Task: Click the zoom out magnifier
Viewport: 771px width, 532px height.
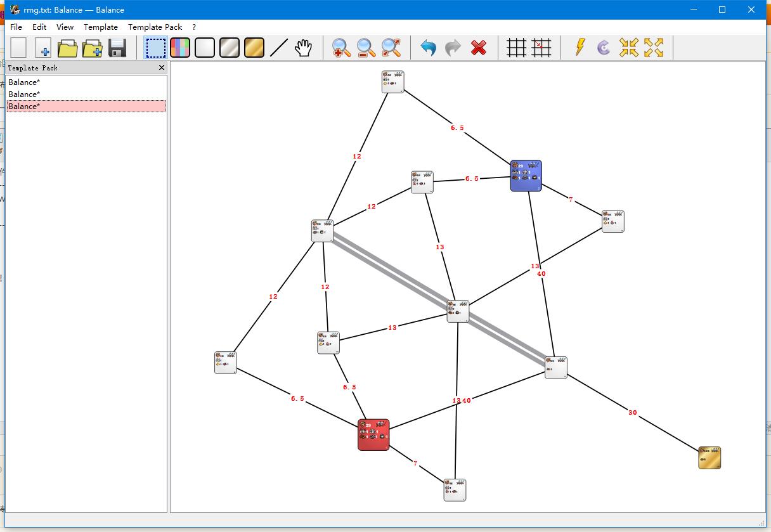Action: click(x=366, y=48)
